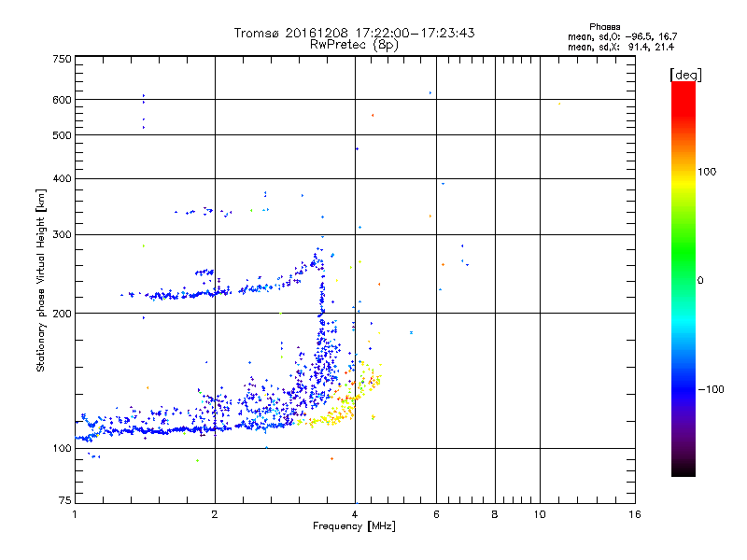Click the '16' x-axis tick label
Viewport: 747px width, 560px height.
pos(635,514)
